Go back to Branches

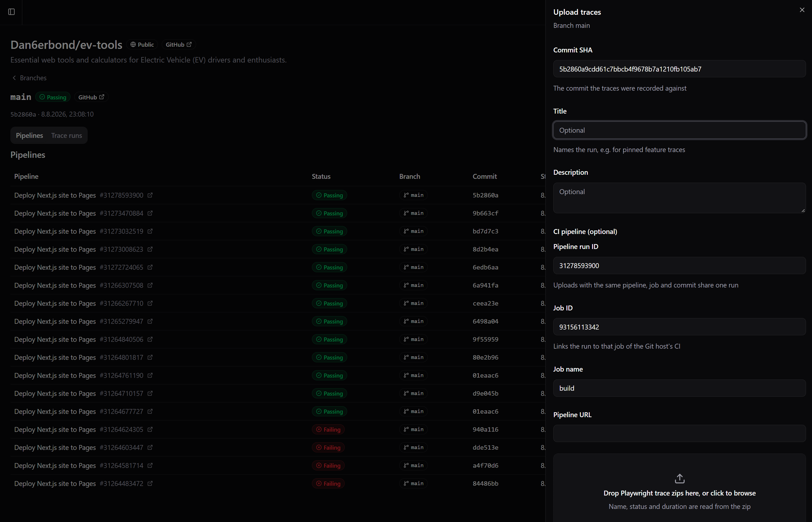[x=29, y=78]
